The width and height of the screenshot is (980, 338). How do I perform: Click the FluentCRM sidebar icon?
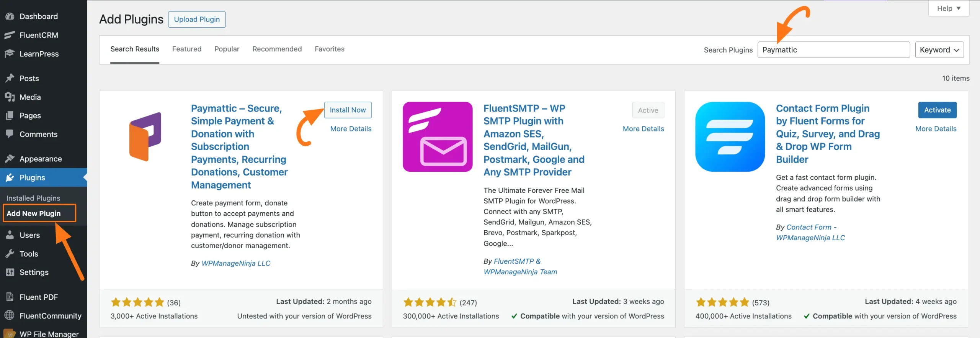point(10,35)
